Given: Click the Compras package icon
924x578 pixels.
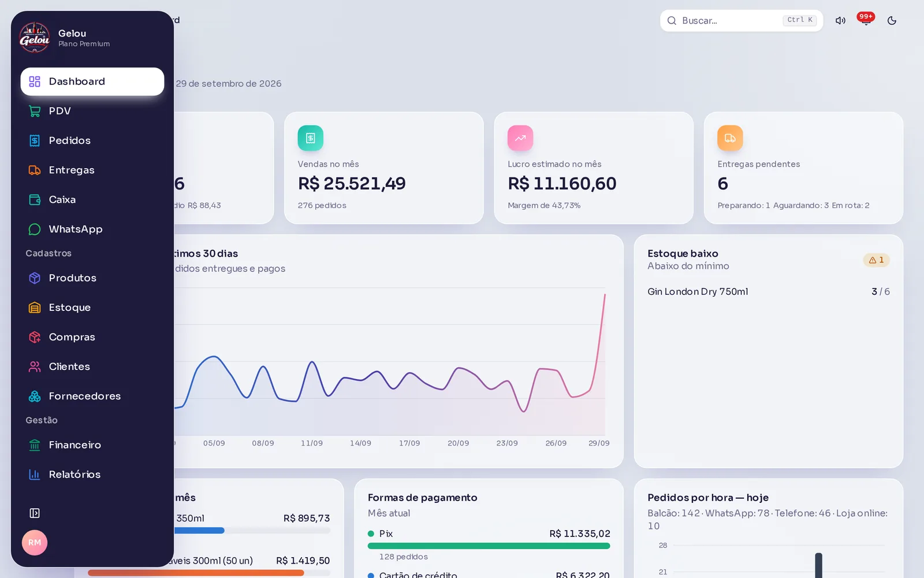Looking at the screenshot, I should pyautogui.click(x=35, y=337).
